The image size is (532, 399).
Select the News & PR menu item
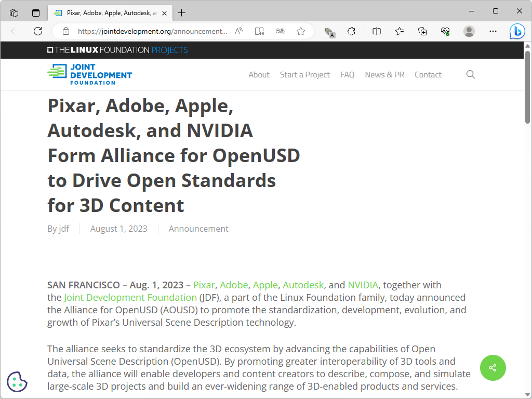point(384,74)
